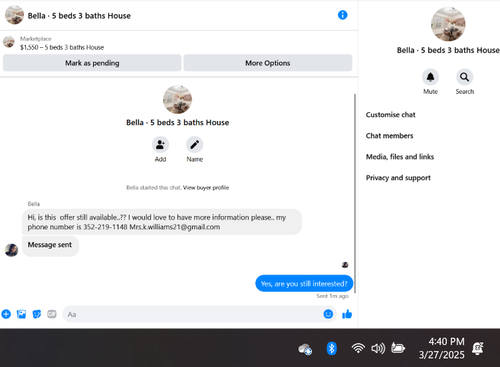The height and width of the screenshot is (367, 500).
Task: Click the volume speaker tray icon
Action: coord(378,348)
